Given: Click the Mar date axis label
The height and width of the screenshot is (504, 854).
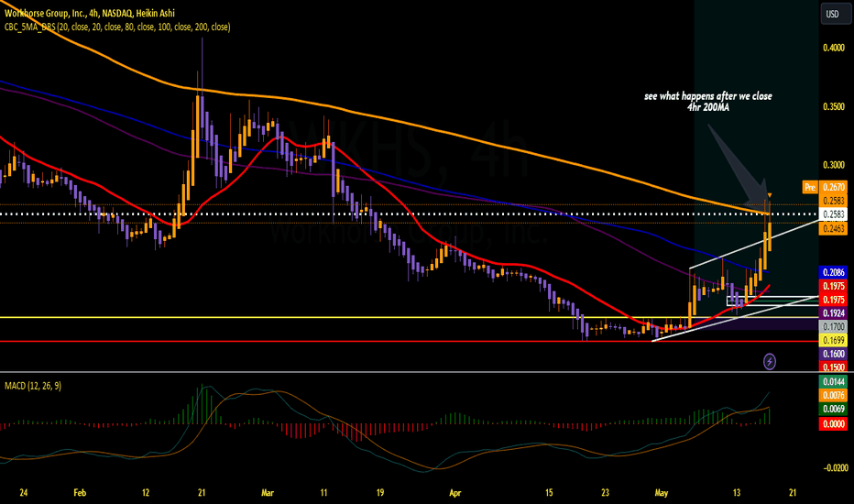Looking at the screenshot, I should pos(267,493).
